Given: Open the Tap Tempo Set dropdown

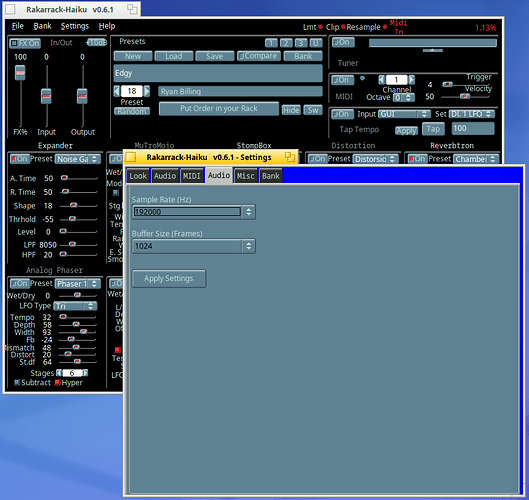Looking at the screenshot, I should click(472, 114).
